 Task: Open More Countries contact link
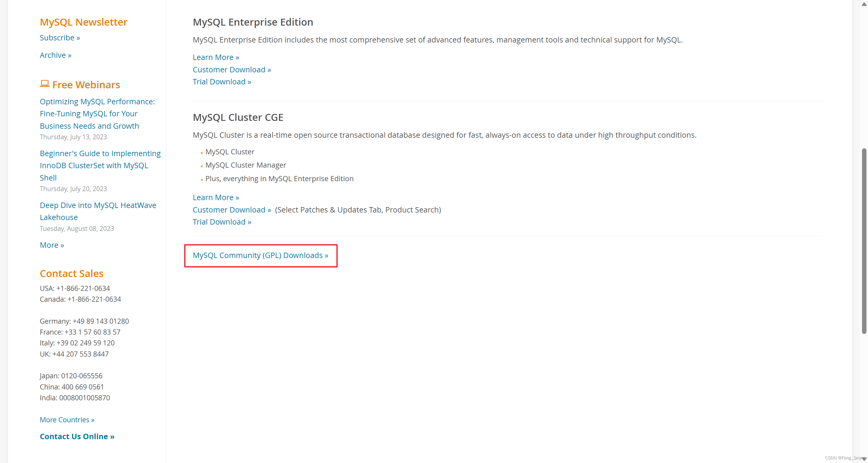67,420
